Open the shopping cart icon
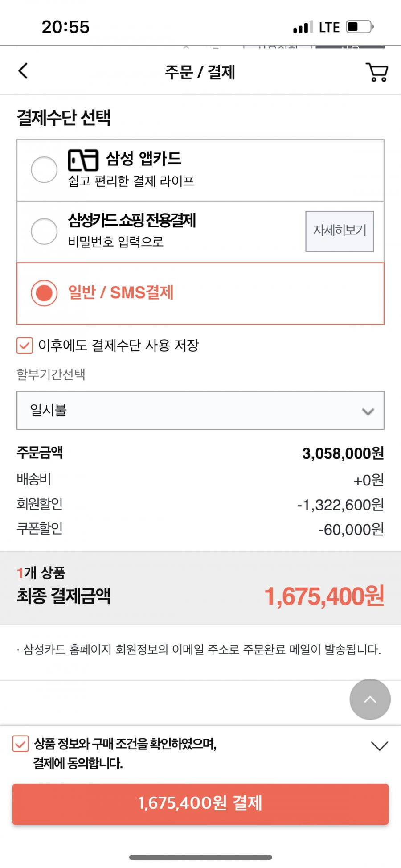This screenshot has width=401, height=868. coord(377,72)
